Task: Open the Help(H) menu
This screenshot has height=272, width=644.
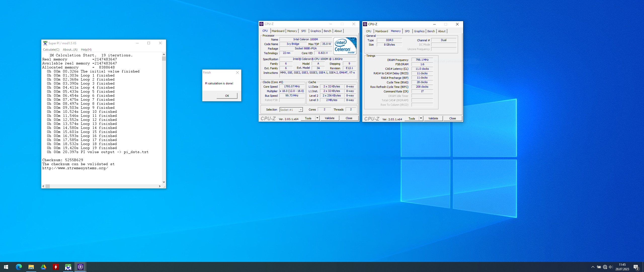Action: tap(86, 50)
